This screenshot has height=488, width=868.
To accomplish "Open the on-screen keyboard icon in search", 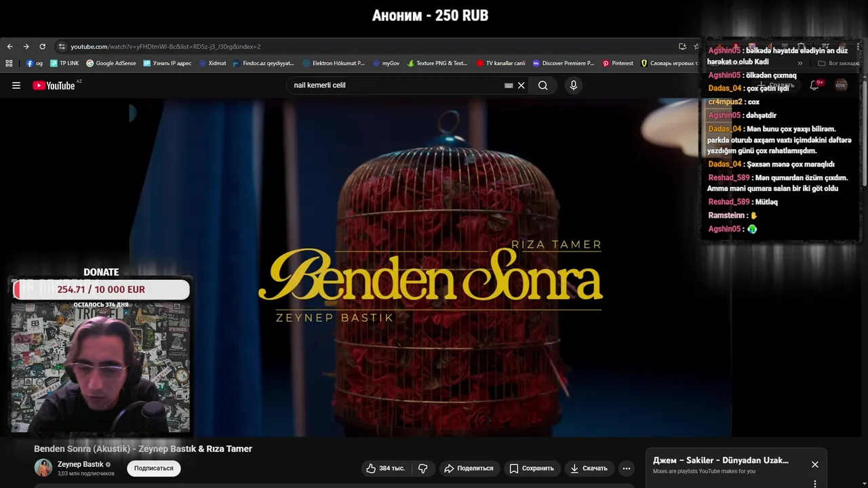I will pyautogui.click(x=509, y=85).
